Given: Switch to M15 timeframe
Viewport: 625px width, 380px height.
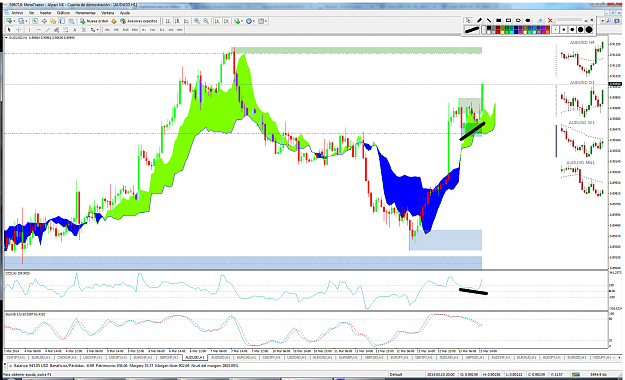Looking at the screenshot, I should (126, 30).
